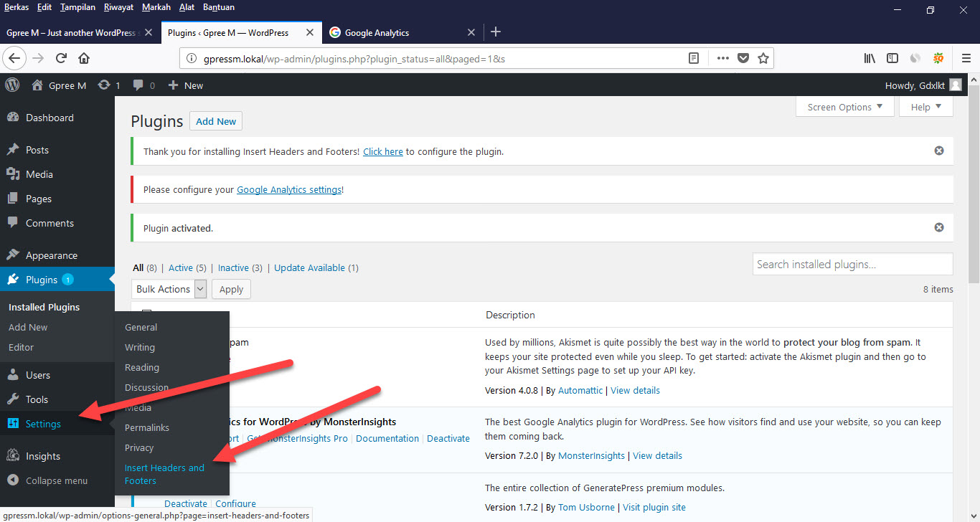This screenshot has width=980, height=522.
Task: Open the comments bubble in admin bar
Action: (138, 85)
